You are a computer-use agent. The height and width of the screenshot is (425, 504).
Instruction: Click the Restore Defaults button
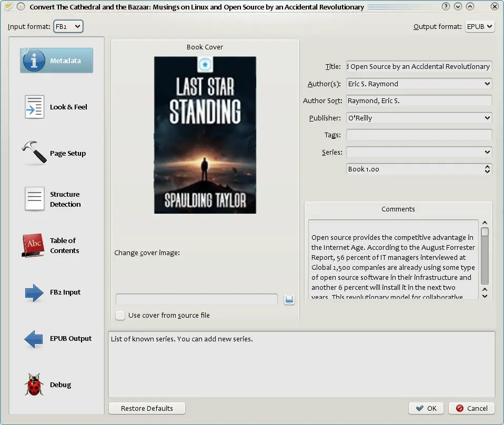click(147, 408)
